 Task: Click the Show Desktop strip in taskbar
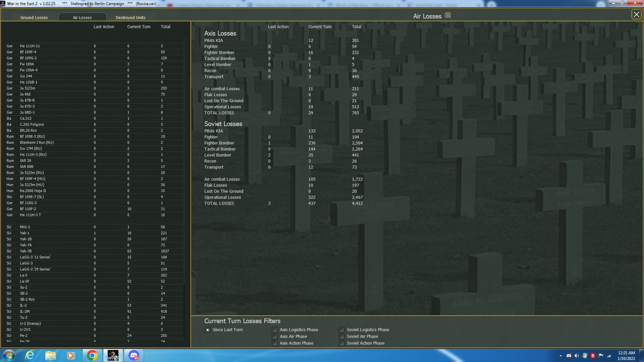[641, 355]
